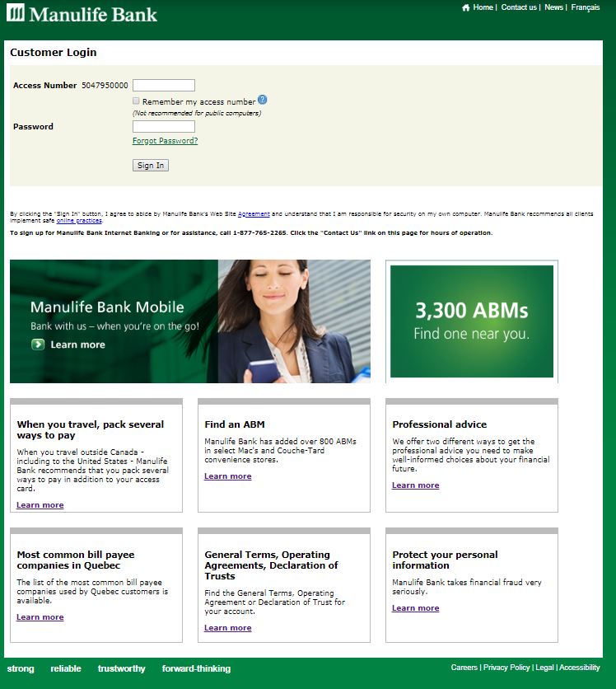The image size is (616, 689).
Task: Open the Accessibility footer link
Action: (580, 668)
